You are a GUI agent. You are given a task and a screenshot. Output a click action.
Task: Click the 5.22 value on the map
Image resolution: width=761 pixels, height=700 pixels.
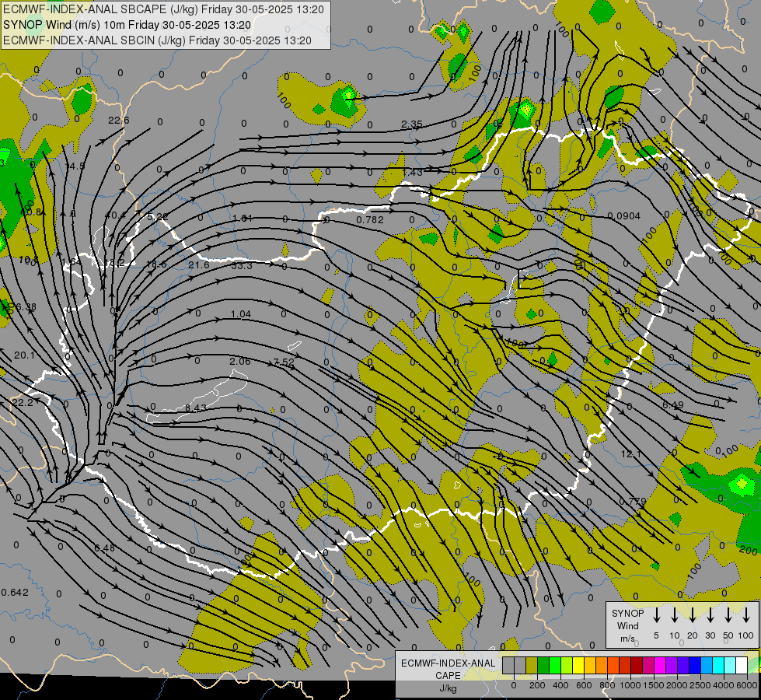158,217
